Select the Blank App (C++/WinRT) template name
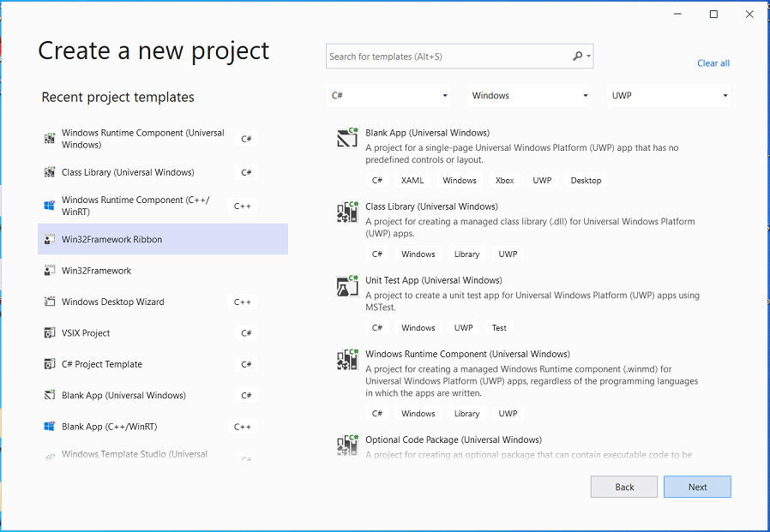The width and height of the screenshot is (770, 532). click(x=110, y=427)
